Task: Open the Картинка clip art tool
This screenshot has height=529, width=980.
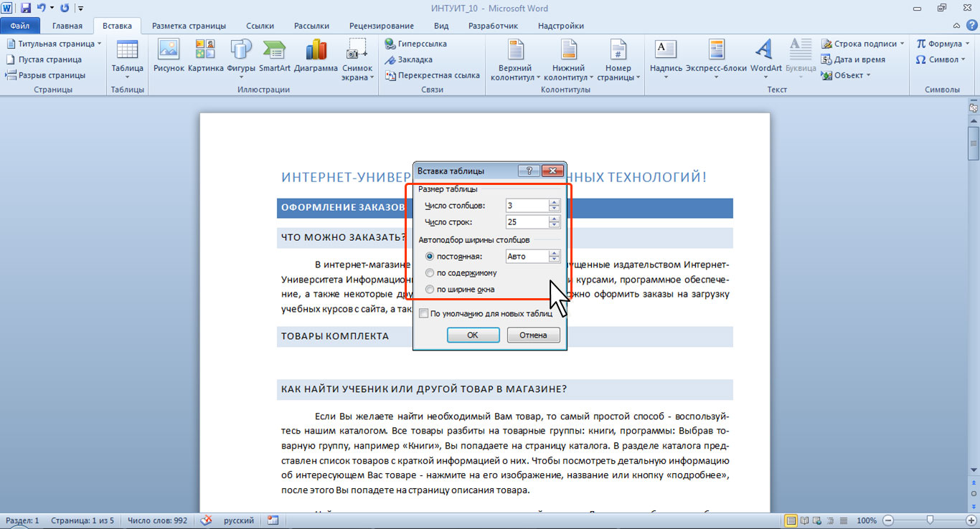Action: (x=206, y=57)
